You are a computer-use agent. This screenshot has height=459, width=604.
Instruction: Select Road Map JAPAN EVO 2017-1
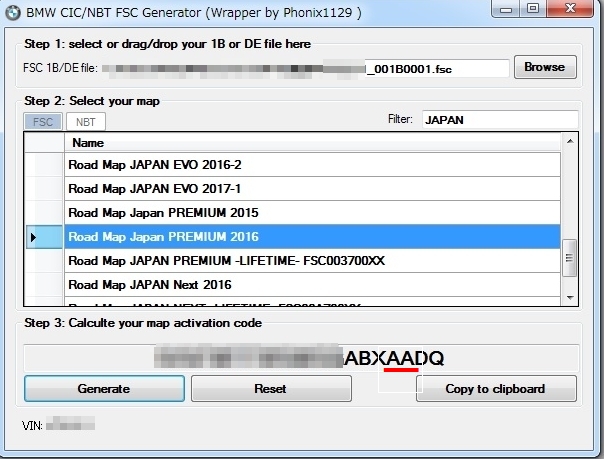pos(312,189)
